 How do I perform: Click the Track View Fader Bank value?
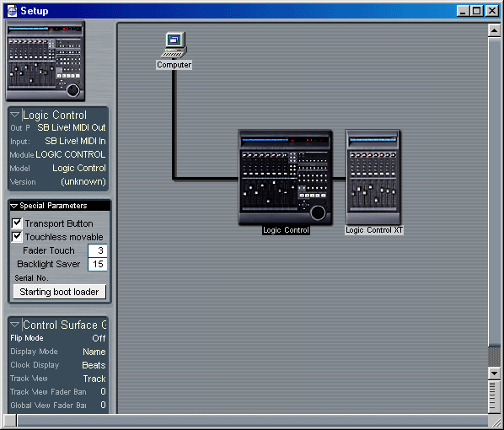point(103,392)
